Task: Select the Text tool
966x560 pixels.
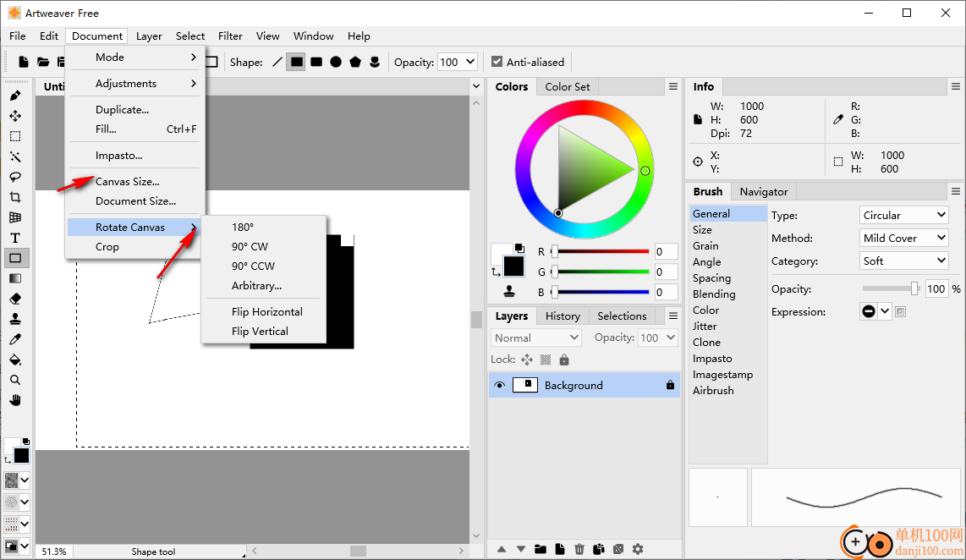Action: point(15,238)
